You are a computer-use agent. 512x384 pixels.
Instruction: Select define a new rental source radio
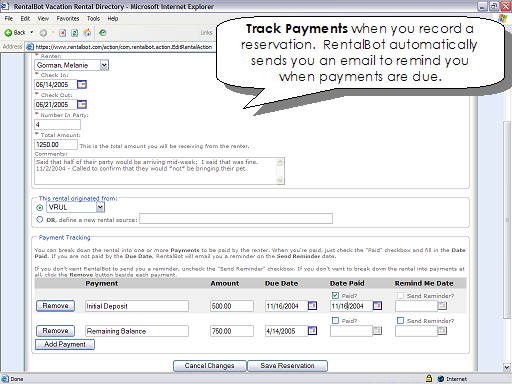coord(40,219)
